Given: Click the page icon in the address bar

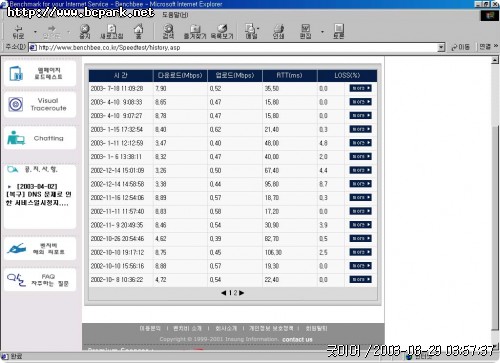Looking at the screenshot, I should click(x=33, y=47).
